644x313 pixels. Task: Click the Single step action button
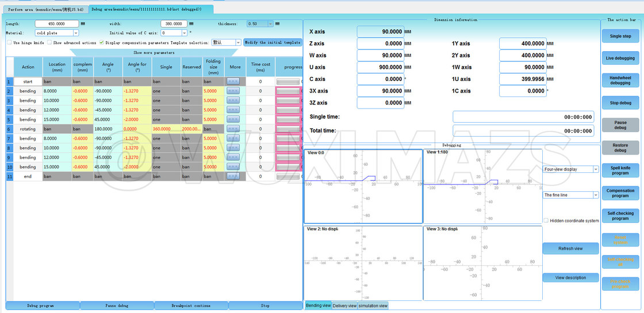(x=620, y=36)
